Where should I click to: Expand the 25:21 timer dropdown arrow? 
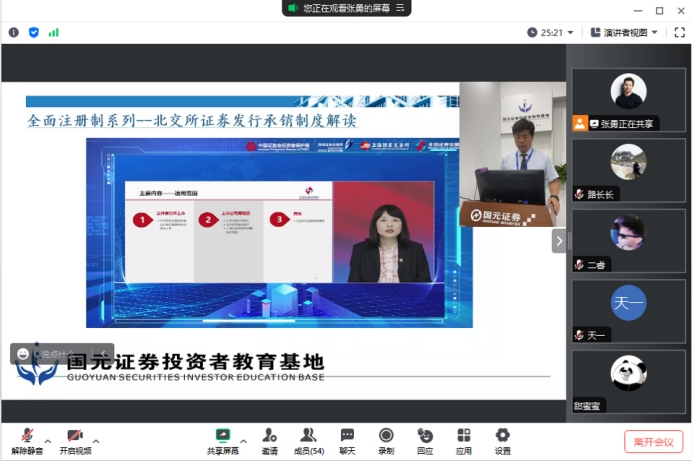pos(570,33)
